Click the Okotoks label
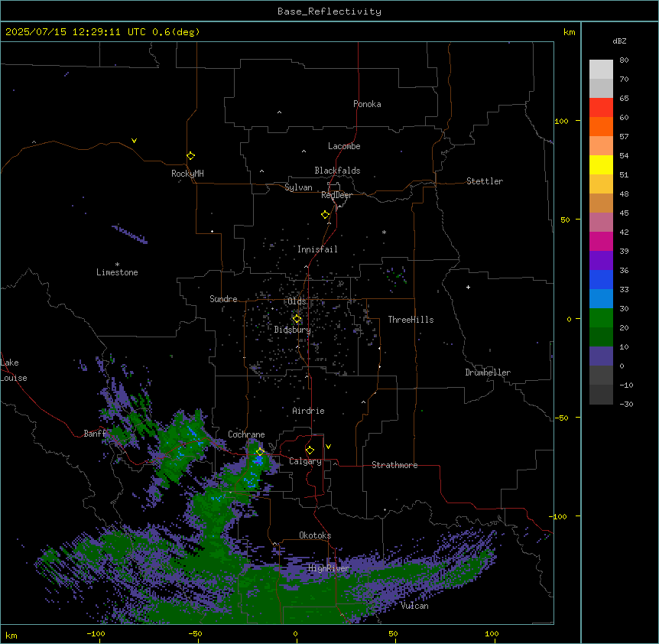 click(315, 535)
